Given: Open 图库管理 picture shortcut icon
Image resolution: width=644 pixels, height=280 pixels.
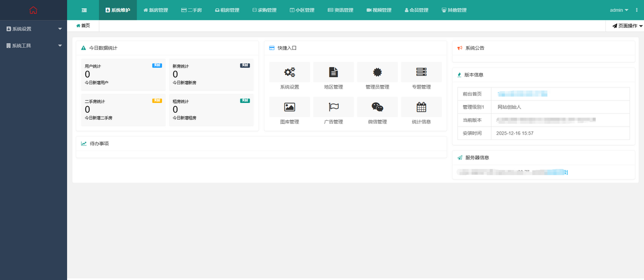Looking at the screenshot, I should tap(290, 107).
